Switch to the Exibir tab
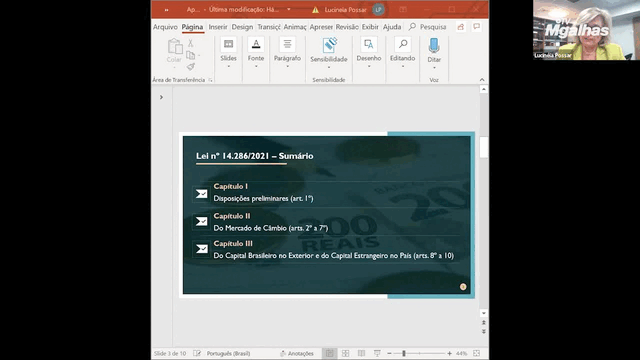This screenshot has width=640, height=360. pyautogui.click(x=370, y=27)
